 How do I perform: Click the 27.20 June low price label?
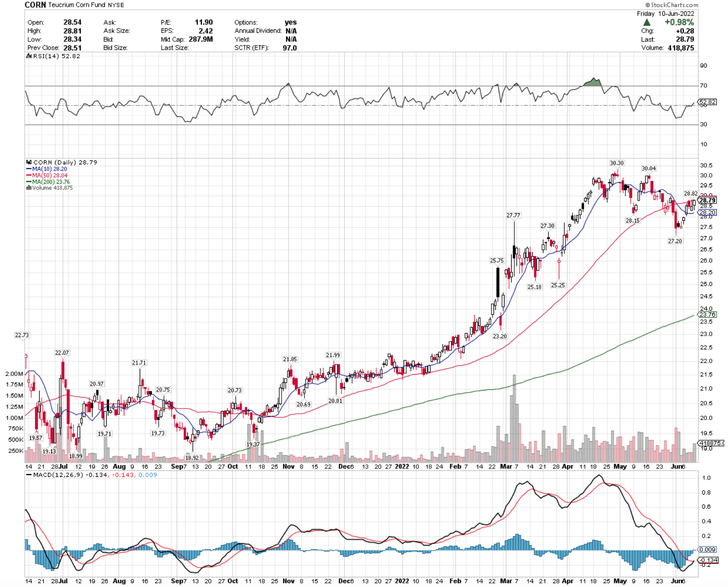click(x=675, y=241)
